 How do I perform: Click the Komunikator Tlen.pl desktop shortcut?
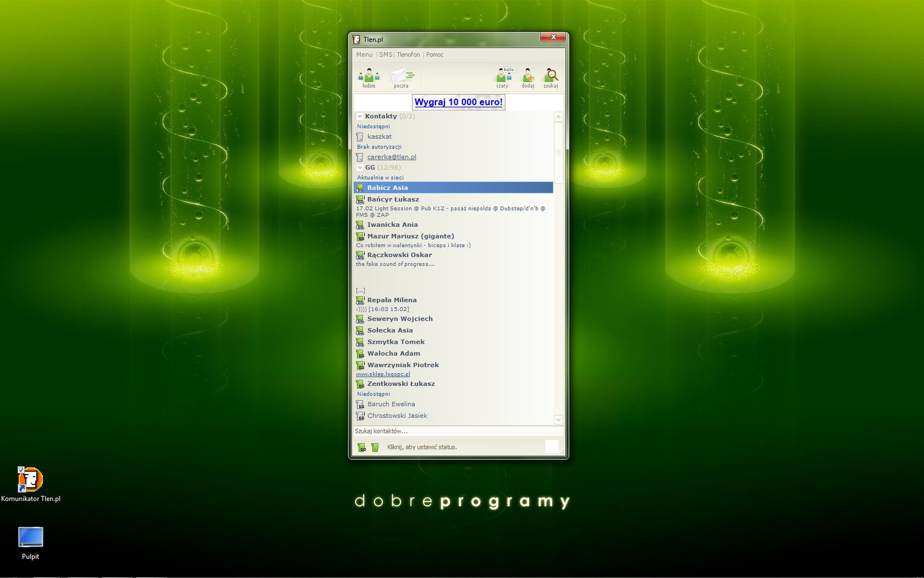pyautogui.click(x=30, y=484)
